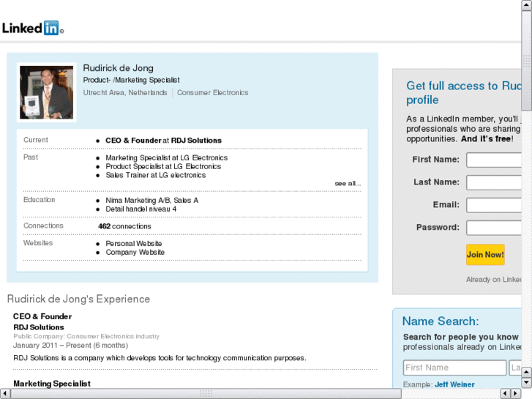Click the 462 connections text
The width and height of the screenshot is (532, 399).
coord(124,226)
